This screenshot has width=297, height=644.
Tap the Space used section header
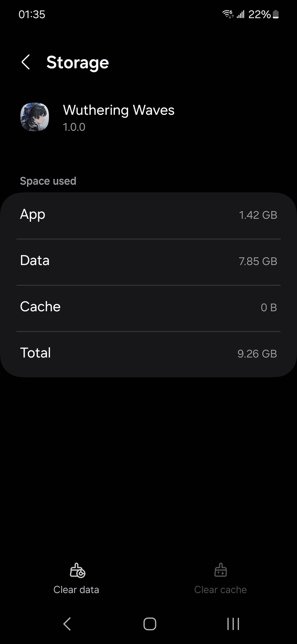pos(48,181)
